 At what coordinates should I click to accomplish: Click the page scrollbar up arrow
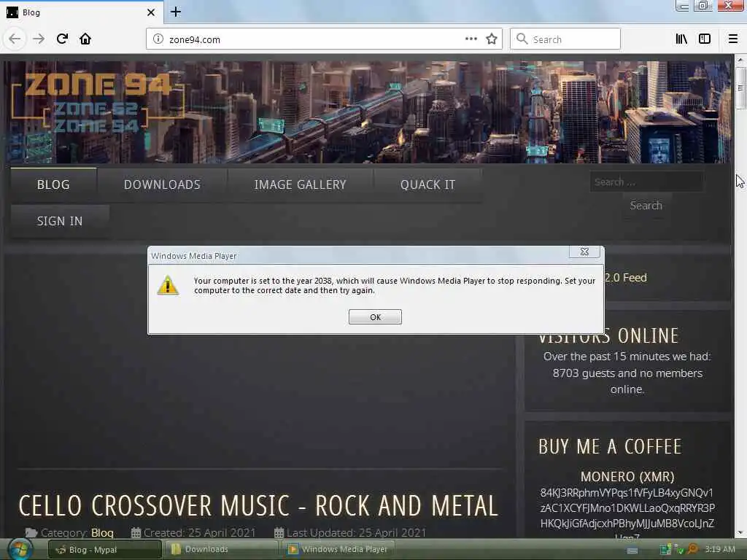click(740, 60)
